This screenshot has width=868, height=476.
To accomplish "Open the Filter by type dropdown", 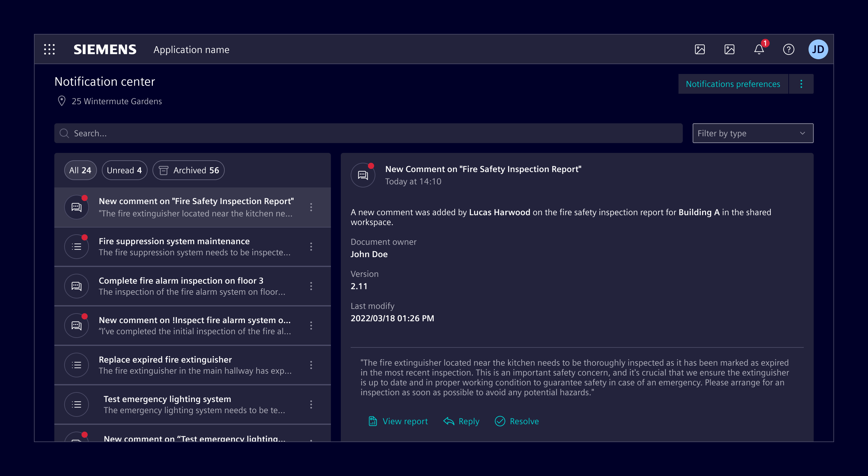I will [753, 133].
